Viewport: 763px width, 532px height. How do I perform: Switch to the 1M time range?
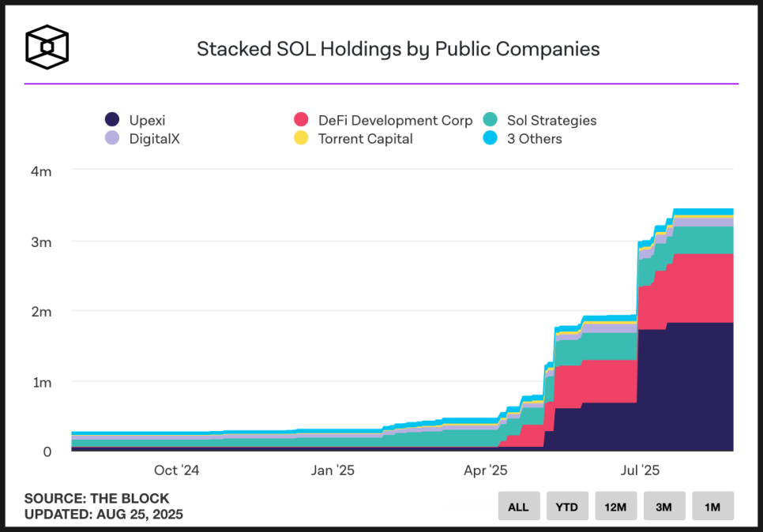point(713,506)
